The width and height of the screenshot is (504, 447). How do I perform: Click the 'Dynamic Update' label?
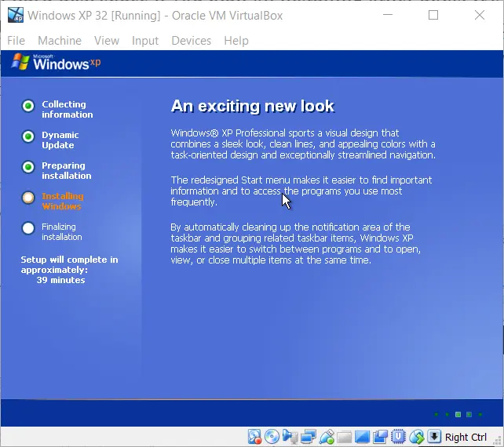pyautogui.click(x=60, y=140)
